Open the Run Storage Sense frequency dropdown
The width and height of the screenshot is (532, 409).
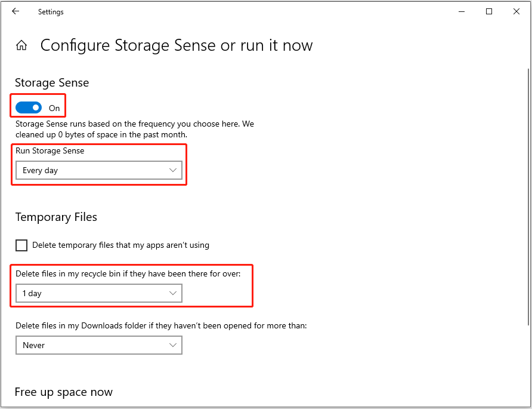tap(98, 170)
